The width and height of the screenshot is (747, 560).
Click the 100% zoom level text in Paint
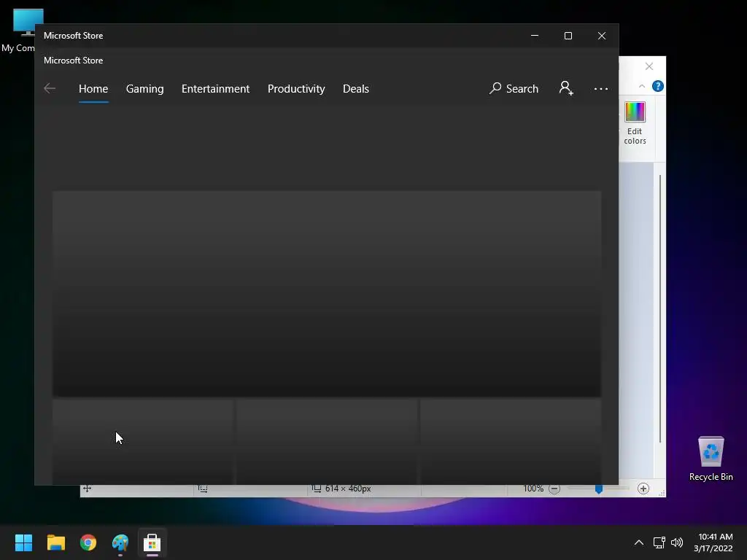[533, 489]
